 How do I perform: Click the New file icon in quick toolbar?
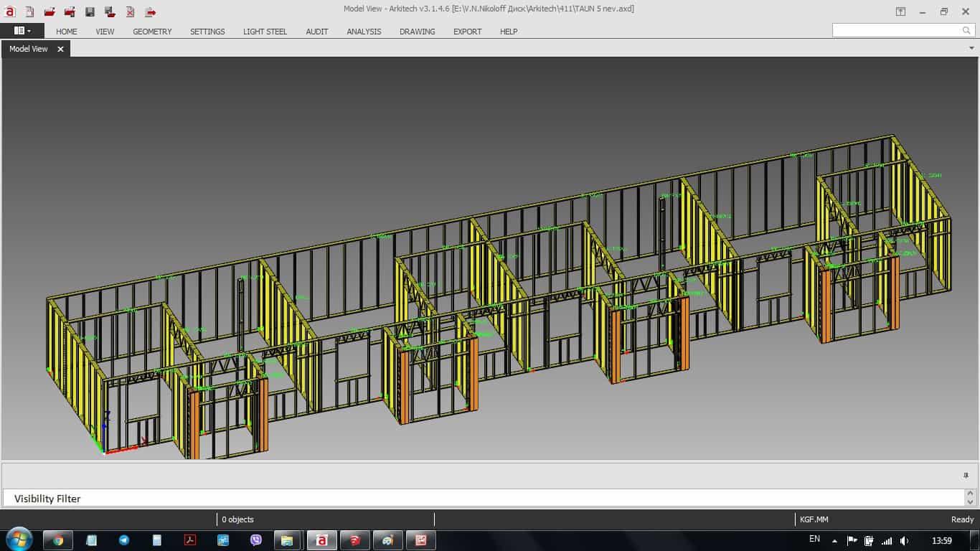[x=29, y=11]
